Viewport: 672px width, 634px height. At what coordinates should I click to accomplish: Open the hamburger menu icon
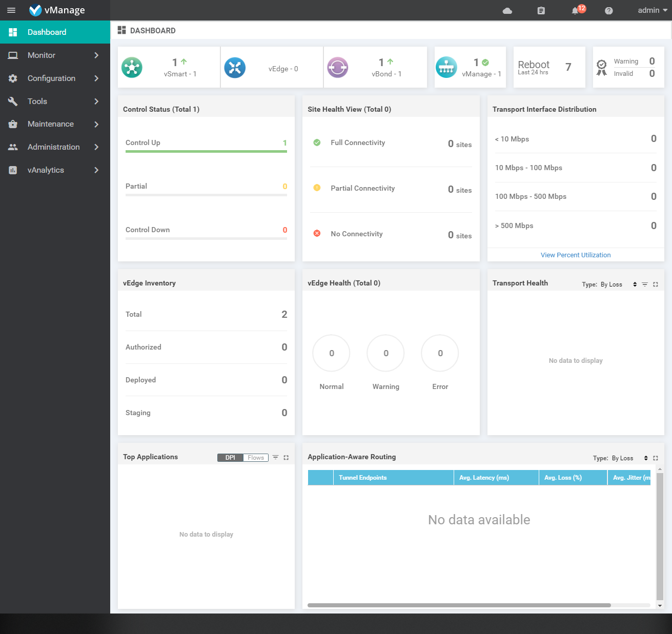click(x=11, y=10)
